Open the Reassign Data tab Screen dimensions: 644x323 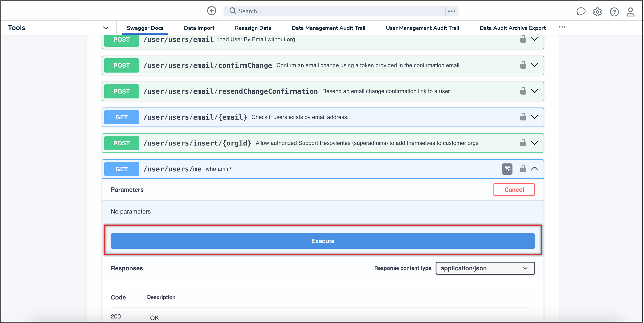tap(253, 28)
